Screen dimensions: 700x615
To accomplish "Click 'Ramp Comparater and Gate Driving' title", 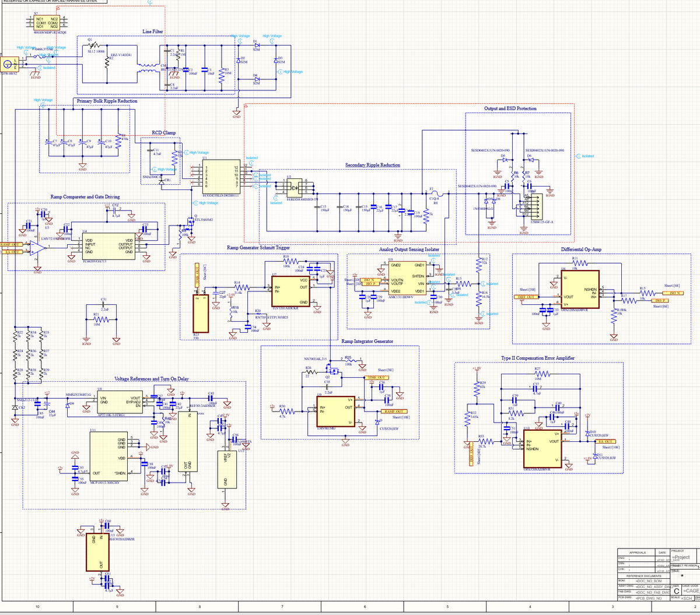I will click(x=85, y=197).
